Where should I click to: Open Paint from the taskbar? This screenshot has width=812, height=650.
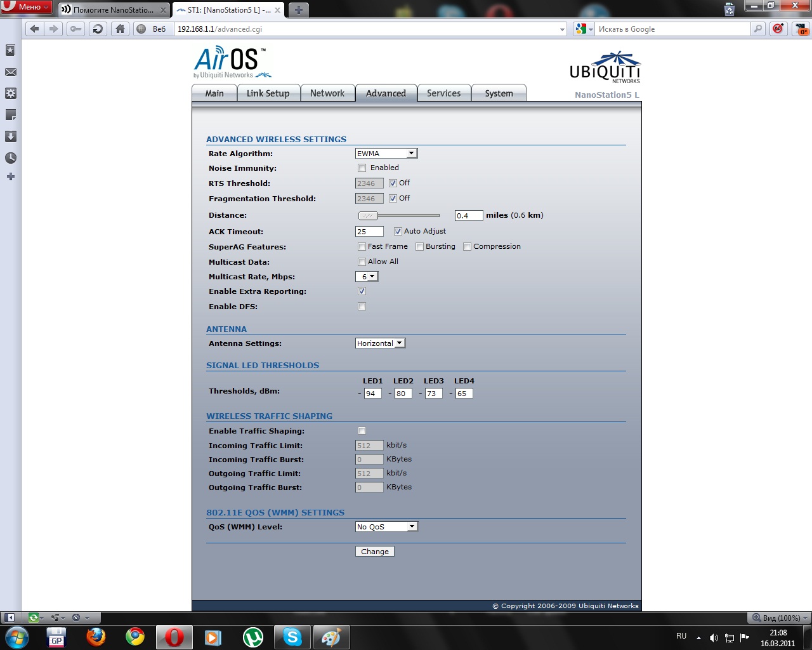(x=331, y=637)
